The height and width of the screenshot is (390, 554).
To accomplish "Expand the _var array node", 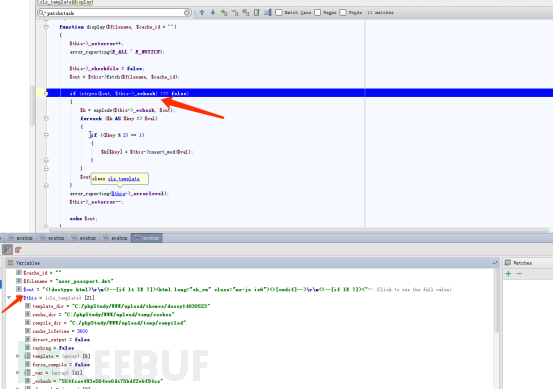I will (x=18, y=373).
